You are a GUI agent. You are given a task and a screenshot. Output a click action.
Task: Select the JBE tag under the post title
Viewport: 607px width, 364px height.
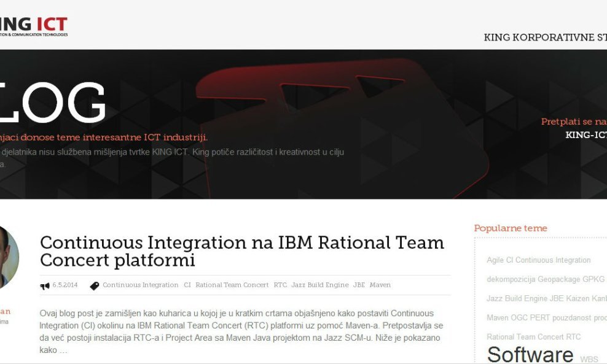(x=359, y=285)
